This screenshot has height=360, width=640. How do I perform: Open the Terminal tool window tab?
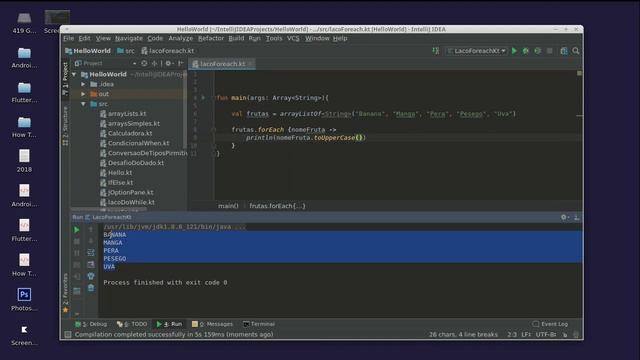[x=259, y=324]
